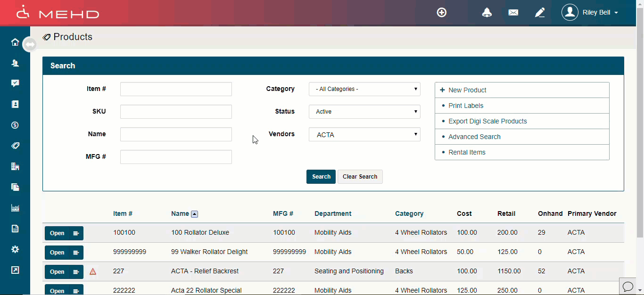Click the dollar sign icon in sidebar
644x295 pixels.
(x=15, y=125)
